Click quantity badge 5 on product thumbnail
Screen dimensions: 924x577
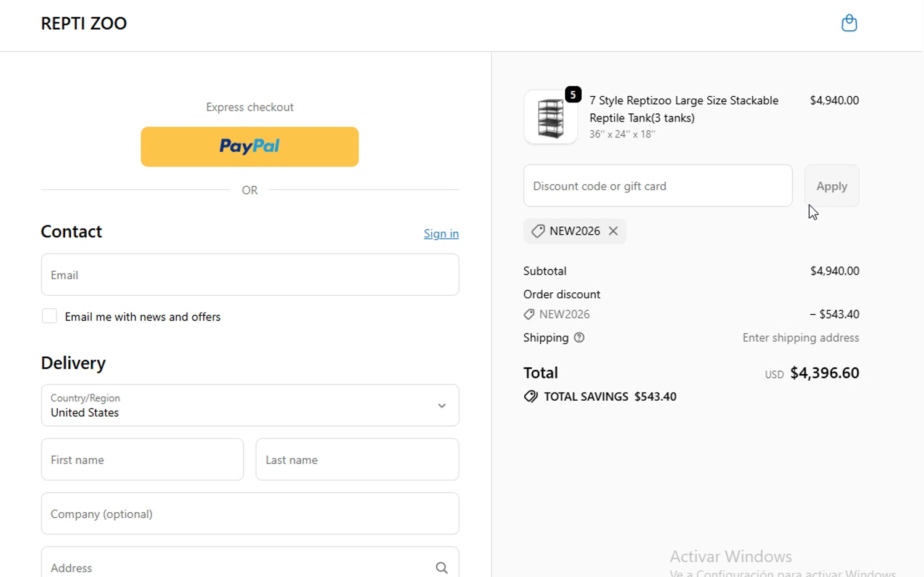click(x=573, y=94)
